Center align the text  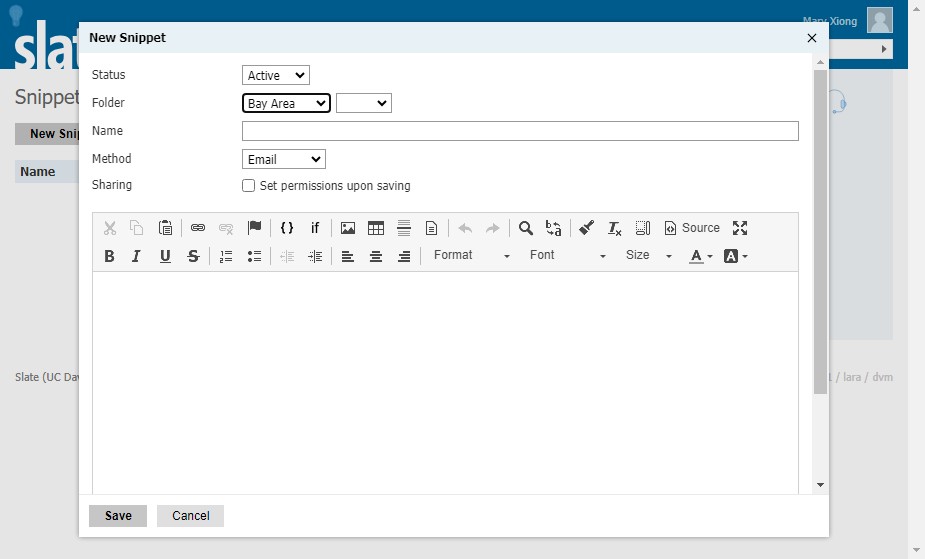pyautogui.click(x=376, y=256)
